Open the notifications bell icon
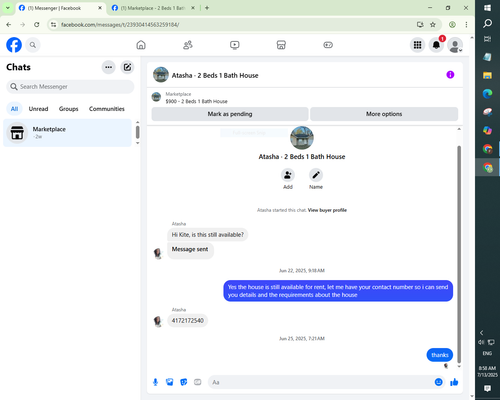 click(436, 45)
